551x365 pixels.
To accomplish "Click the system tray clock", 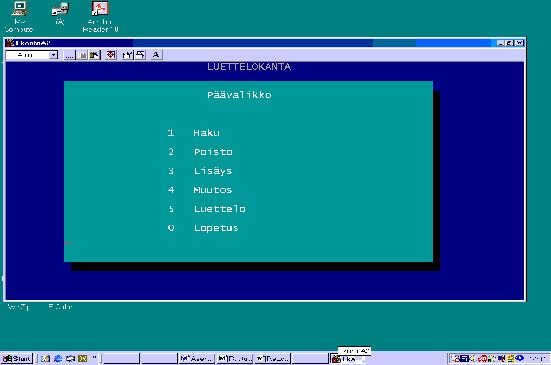I will [x=537, y=358].
